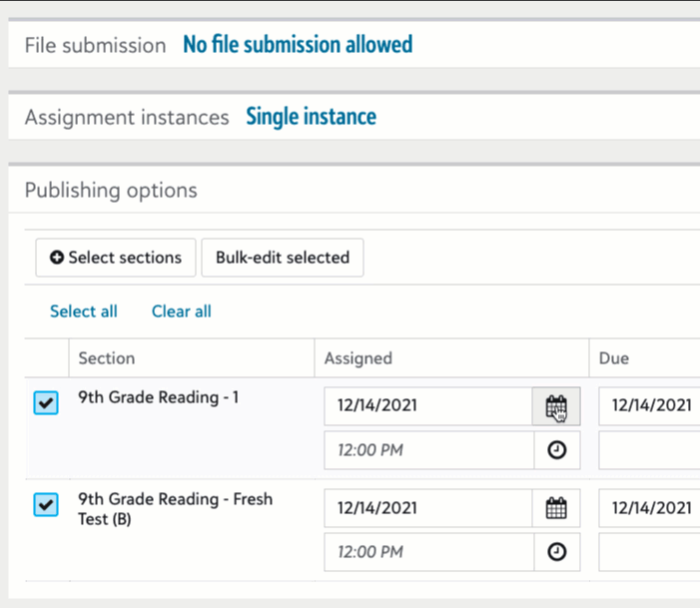Click Bulk-edit selected button
Screen dimensions: 700x608
[283, 258]
